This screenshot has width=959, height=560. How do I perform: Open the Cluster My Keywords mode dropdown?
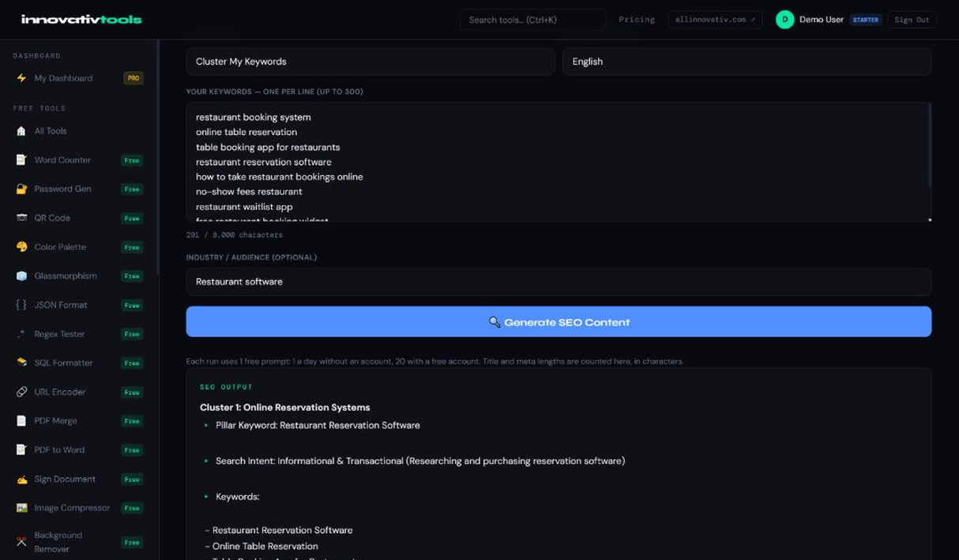click(370, 62)
